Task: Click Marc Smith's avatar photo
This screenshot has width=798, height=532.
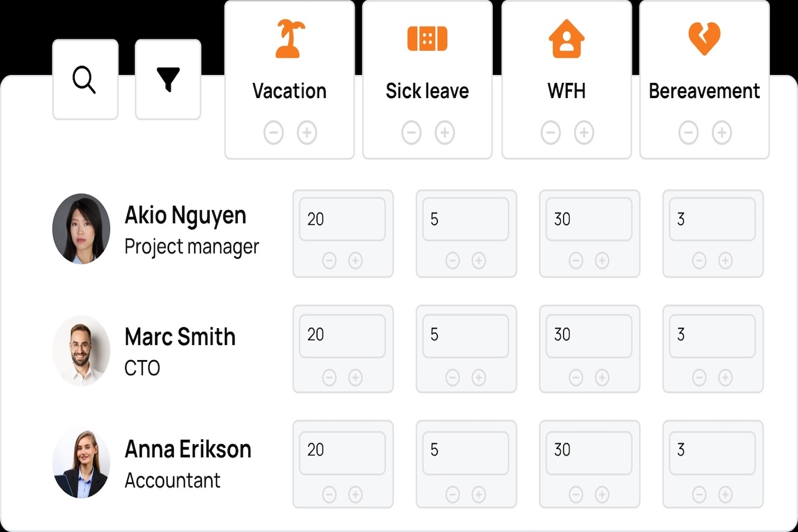Action: coord(81,350)
